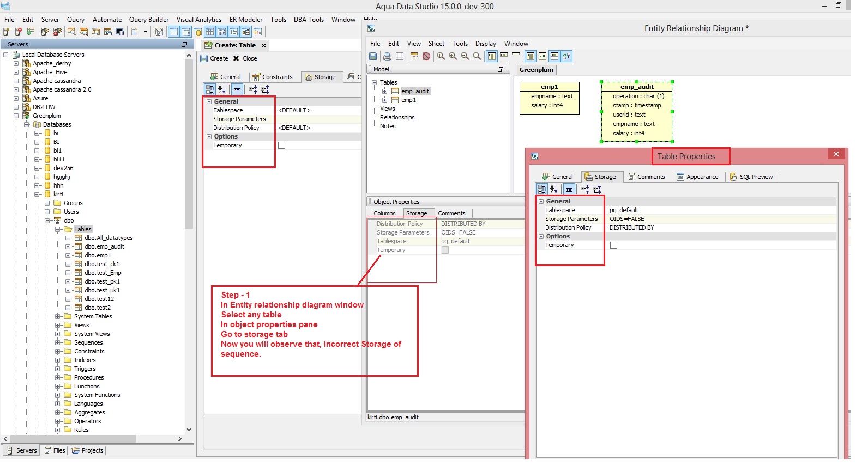Click the main toolbar's new script document icon
The image size is (868, 469).
click(x=135, y=32)
